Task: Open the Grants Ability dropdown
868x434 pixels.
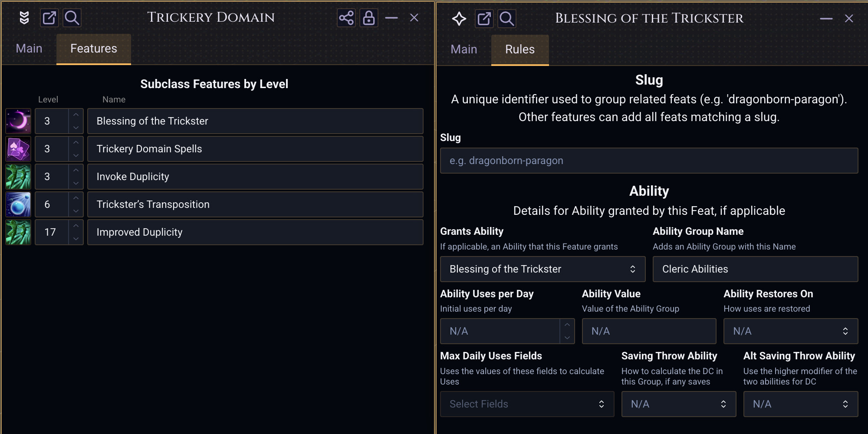Action: coord(542,269)
